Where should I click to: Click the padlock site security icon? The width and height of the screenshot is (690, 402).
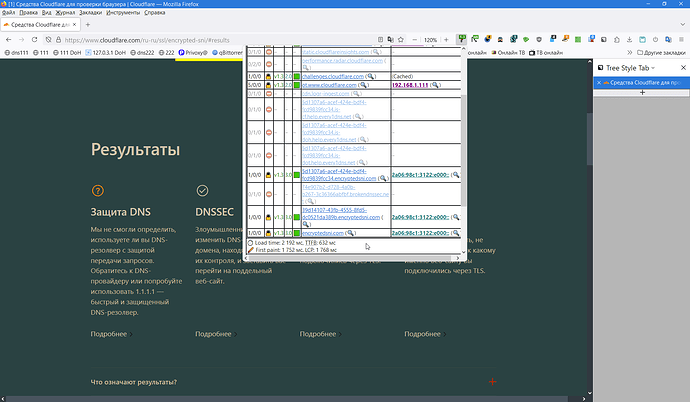[58, 40]
